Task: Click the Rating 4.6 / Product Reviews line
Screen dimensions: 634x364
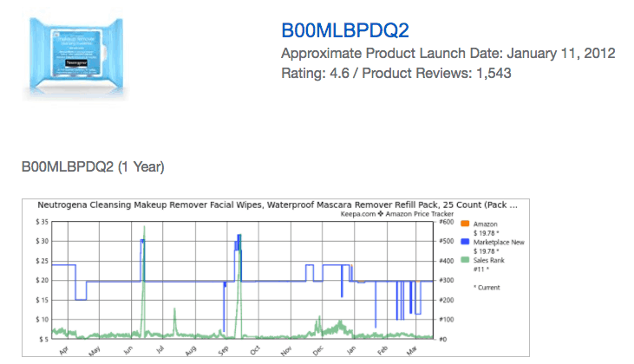Action: (x=396, y=73)
